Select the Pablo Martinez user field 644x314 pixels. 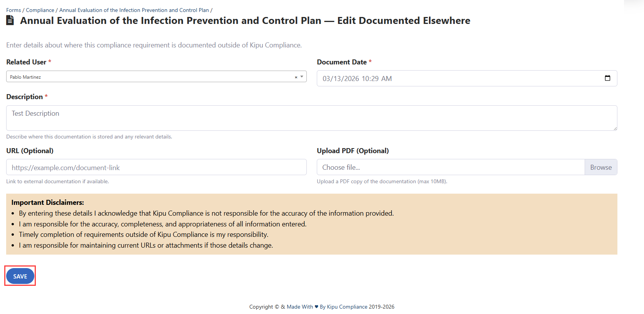(x=150, y=77)
